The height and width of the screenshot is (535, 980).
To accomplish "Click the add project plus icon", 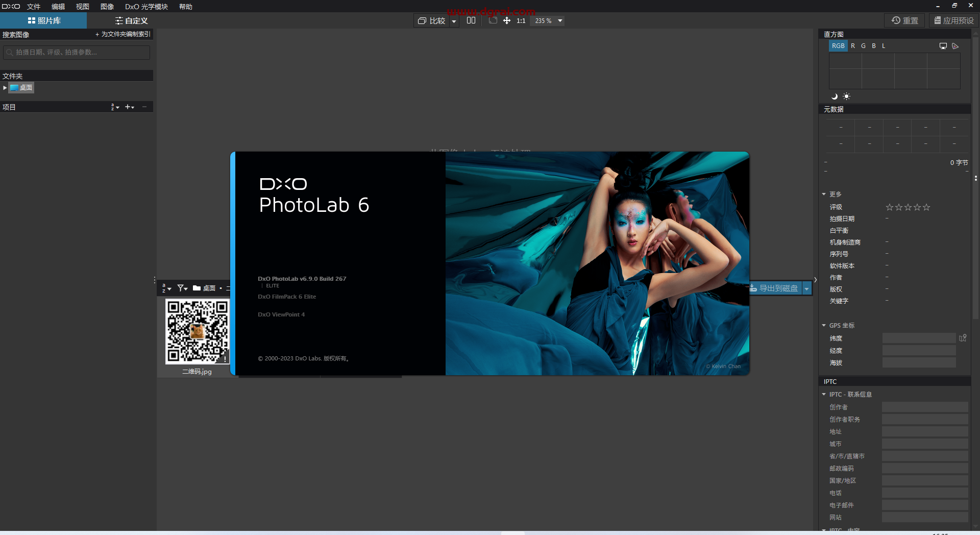I will point(130,107).
